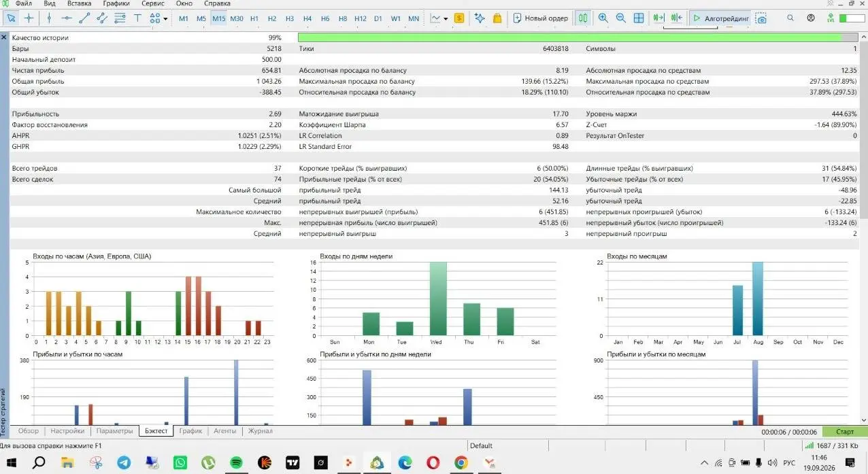Switch chart timeframe to H12
Image resolution: width=868 pixels, height=474 pixels.
click(x=361, y=18)
